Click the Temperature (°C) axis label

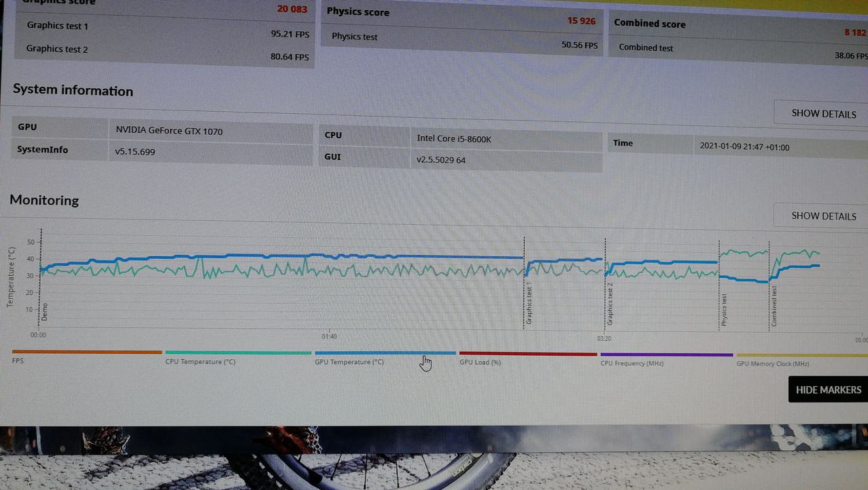tap(10, 277)
